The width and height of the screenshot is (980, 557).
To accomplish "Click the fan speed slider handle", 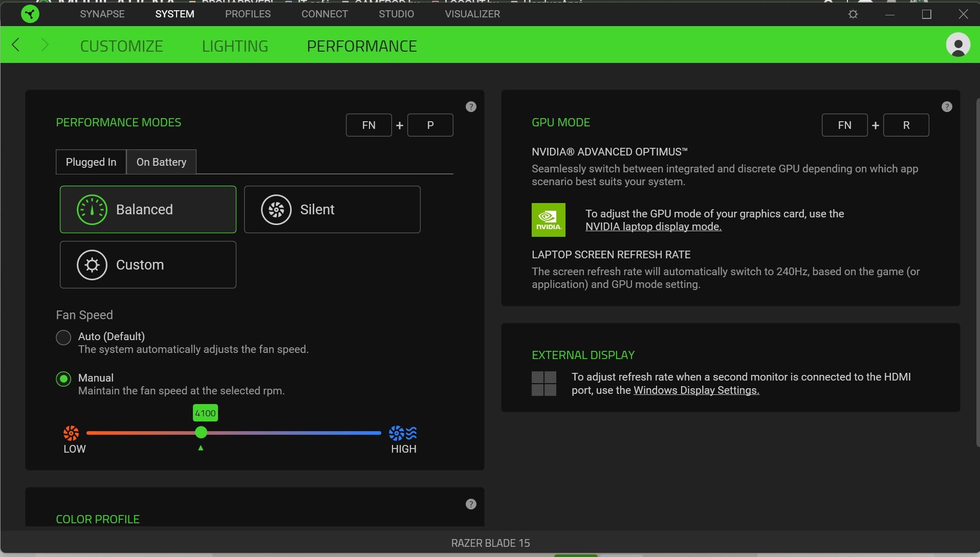I will click(x=201, y=433).
